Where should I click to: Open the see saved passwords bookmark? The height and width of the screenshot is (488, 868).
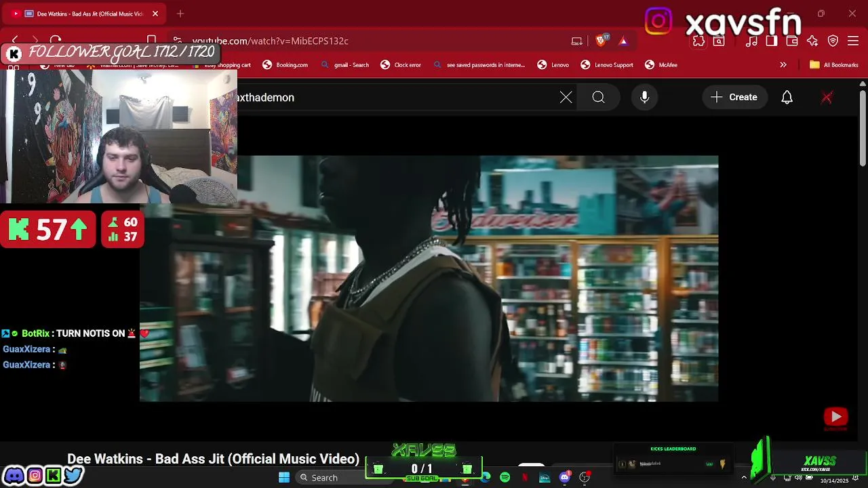point(479,65)
